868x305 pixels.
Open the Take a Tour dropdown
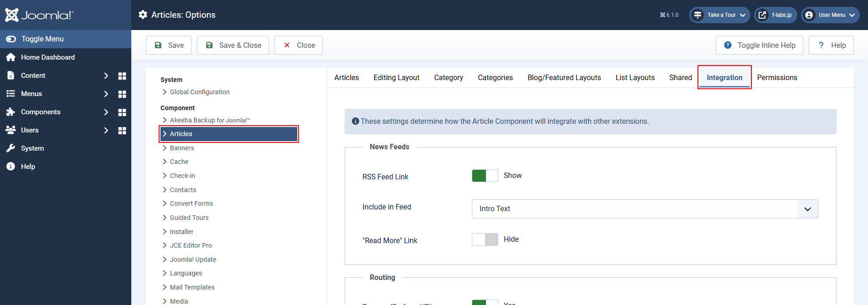[x=719, y=15]
